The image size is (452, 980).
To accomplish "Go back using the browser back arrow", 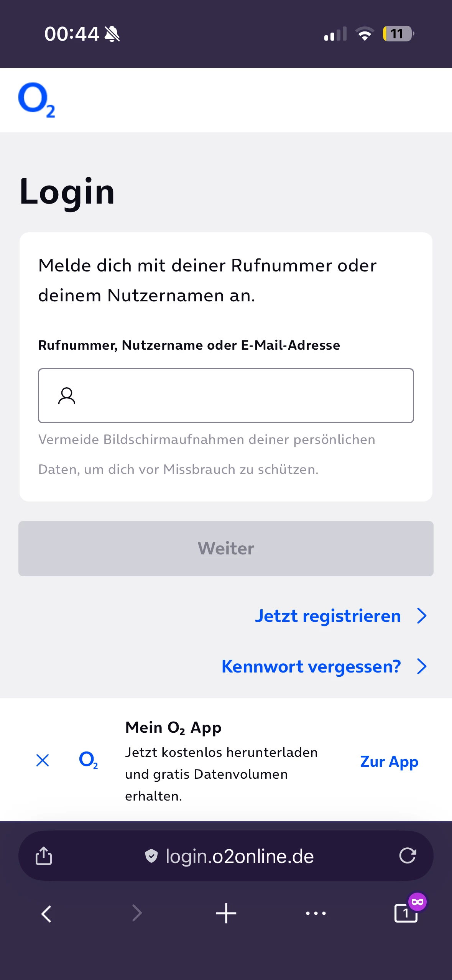I will (46, 913).
